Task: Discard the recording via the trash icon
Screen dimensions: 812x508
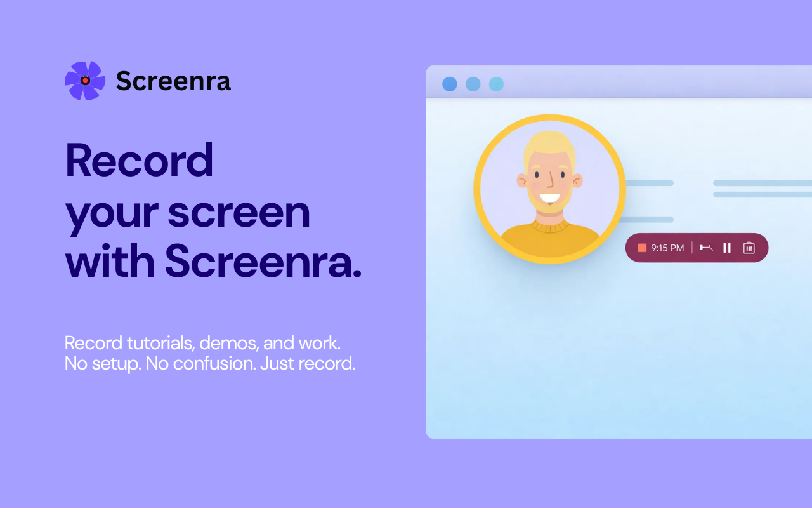Action: [x=750, y=248]
